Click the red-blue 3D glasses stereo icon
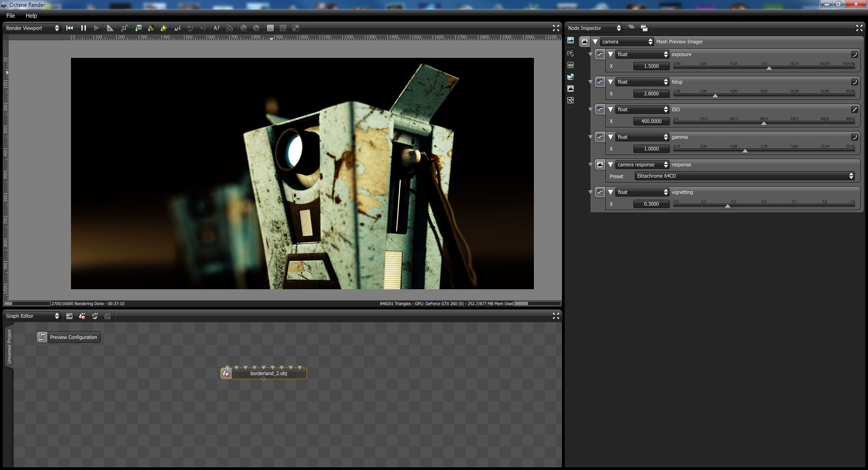The height and width of the screenshot is (470, 868). click(230, 28)
